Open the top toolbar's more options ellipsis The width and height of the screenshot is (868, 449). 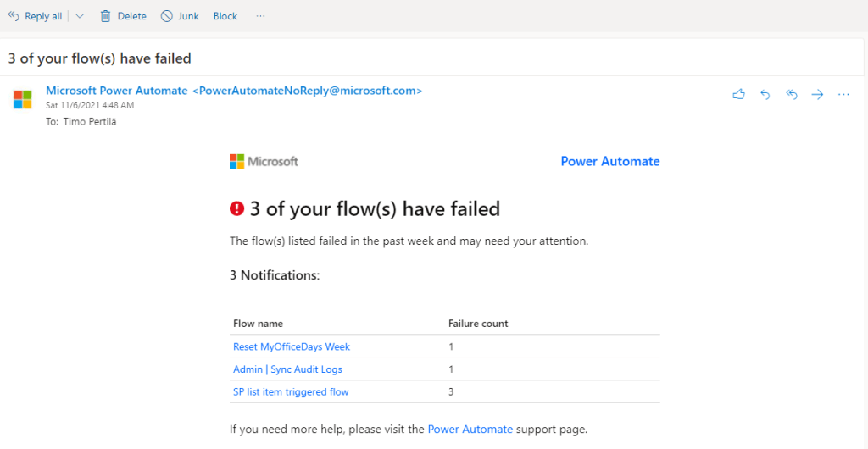click(x=260, y=16)
